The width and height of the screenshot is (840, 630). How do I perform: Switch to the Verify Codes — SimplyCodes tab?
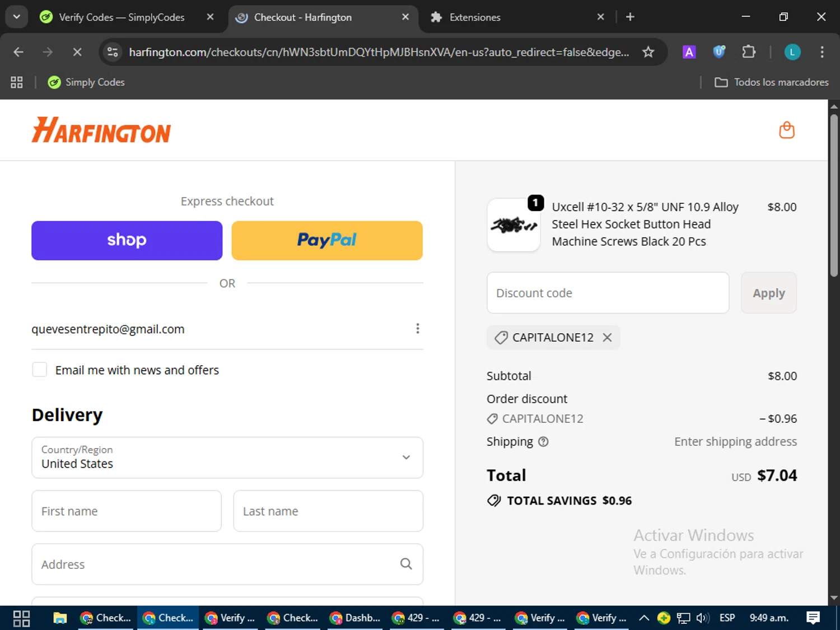pyautogui.click(x=122, y=17)
